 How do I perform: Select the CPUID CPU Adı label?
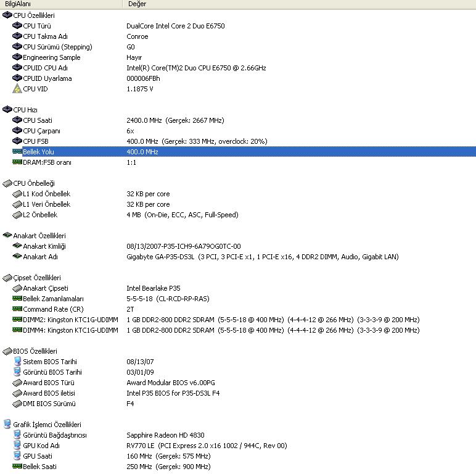coord(45,68)
